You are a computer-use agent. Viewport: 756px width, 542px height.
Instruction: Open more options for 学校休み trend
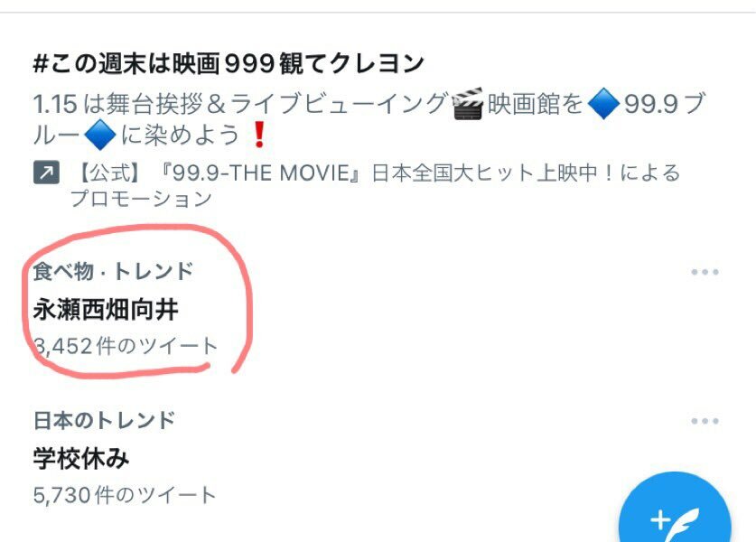705,421
